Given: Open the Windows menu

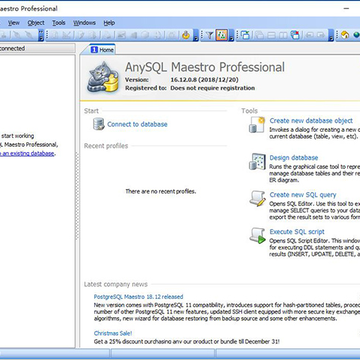Looking at the screenshot, I should pyautogui.click(x=84, y=23).
